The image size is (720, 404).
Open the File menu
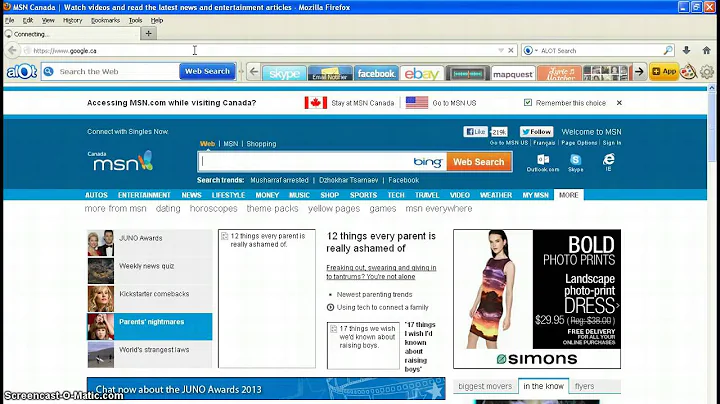[x=9, y=20]
